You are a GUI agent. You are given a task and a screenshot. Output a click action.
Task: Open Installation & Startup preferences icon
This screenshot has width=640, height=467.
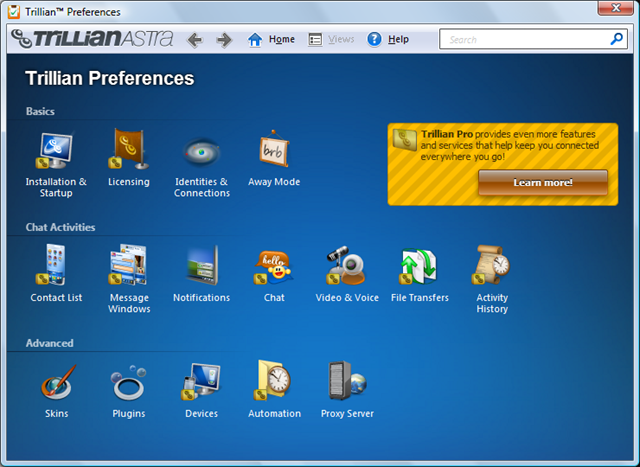tap(55, 150)
